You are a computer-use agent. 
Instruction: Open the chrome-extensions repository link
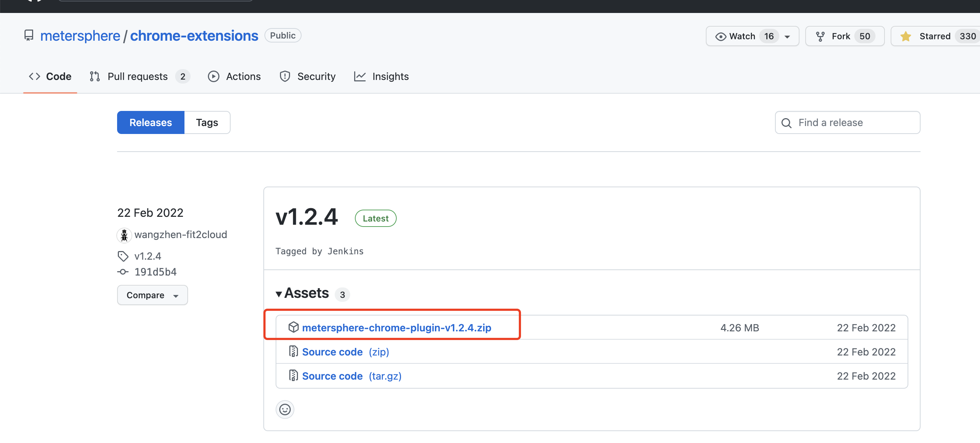point(194,35)
